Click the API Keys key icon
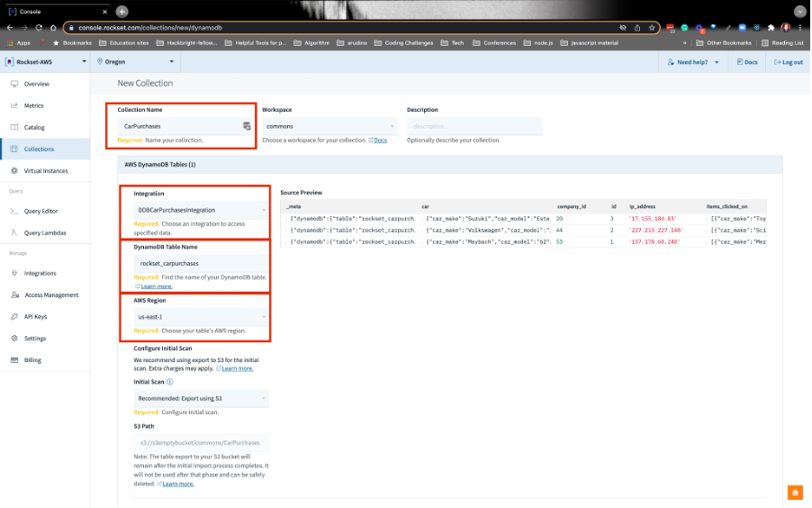 (14, 317)
